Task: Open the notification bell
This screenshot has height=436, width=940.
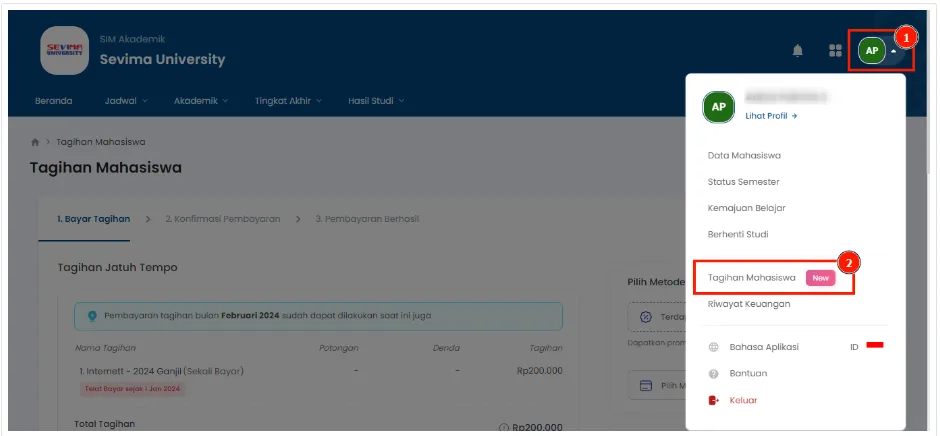Action: (x=797, y=51)
